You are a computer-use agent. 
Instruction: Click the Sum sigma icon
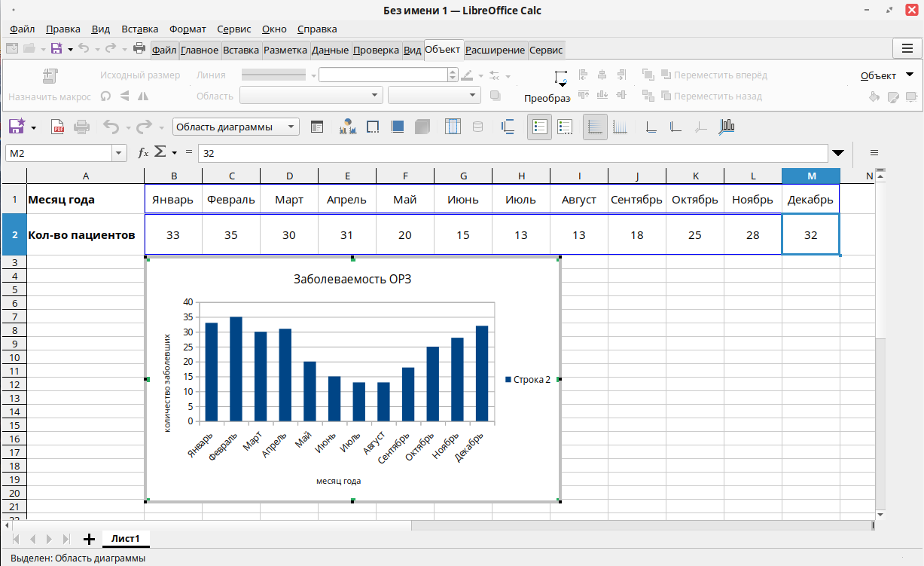[160, 152]
